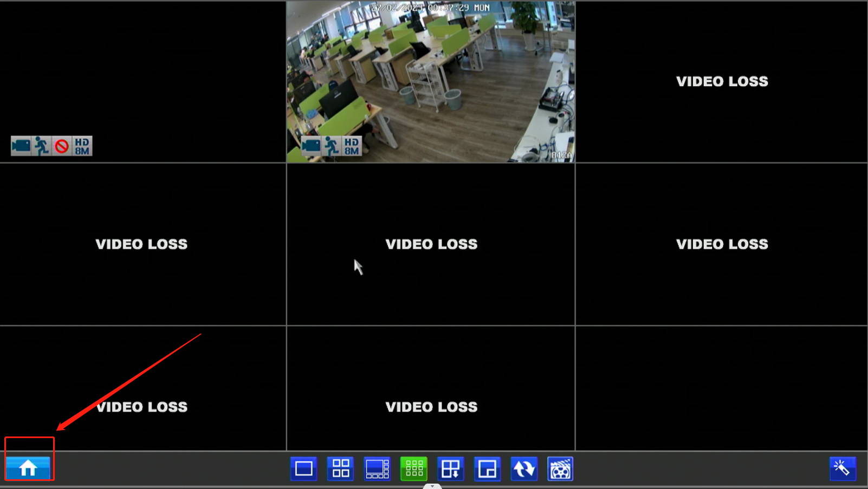
Task: Select the four-channel quad view layout
Action: point(340,469)
